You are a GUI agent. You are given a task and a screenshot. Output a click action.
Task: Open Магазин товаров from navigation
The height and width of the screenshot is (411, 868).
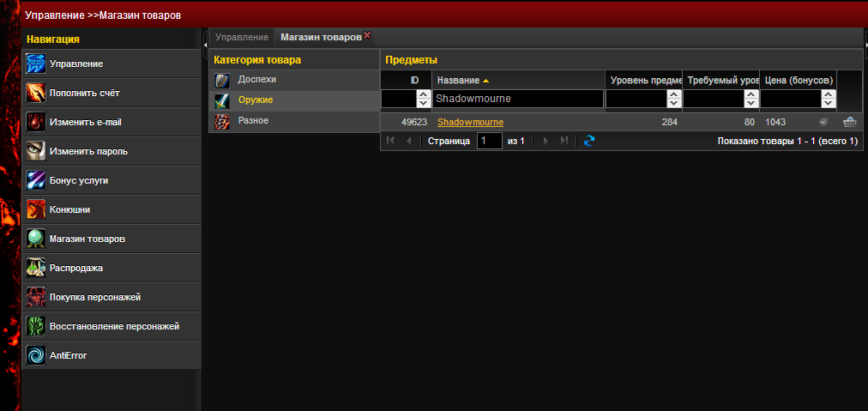click(112, 239)
